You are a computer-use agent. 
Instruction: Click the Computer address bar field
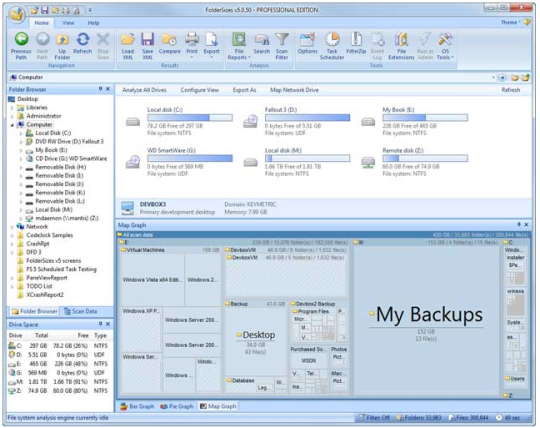click(x=250, y=78)
